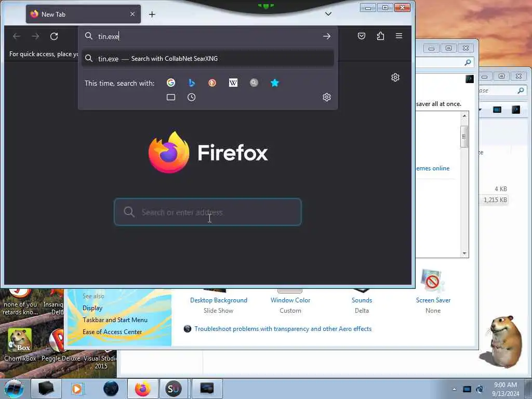This screenshot has width=532, height=399.
Task: Select the 1,215 KB file row
Action: point(495,200)
